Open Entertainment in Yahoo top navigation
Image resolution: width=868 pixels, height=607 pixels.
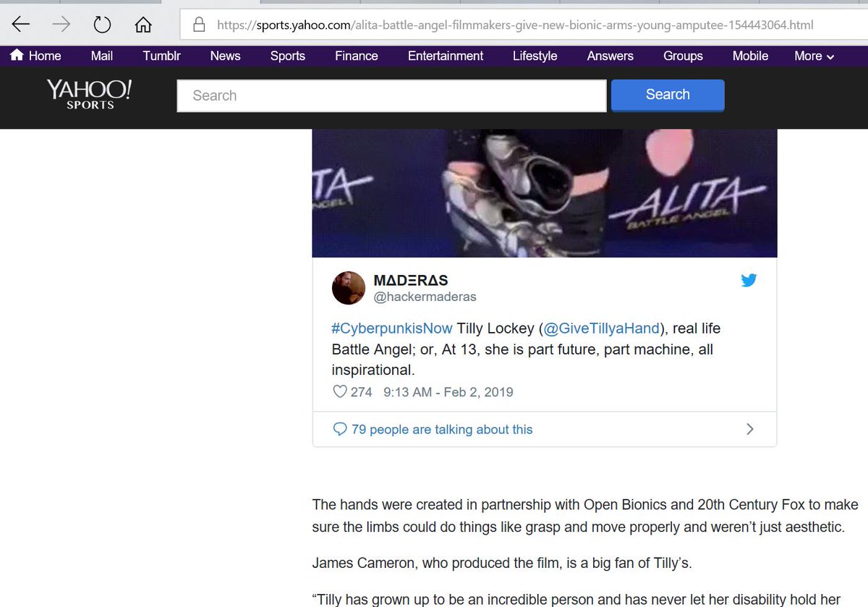(446, 56)
